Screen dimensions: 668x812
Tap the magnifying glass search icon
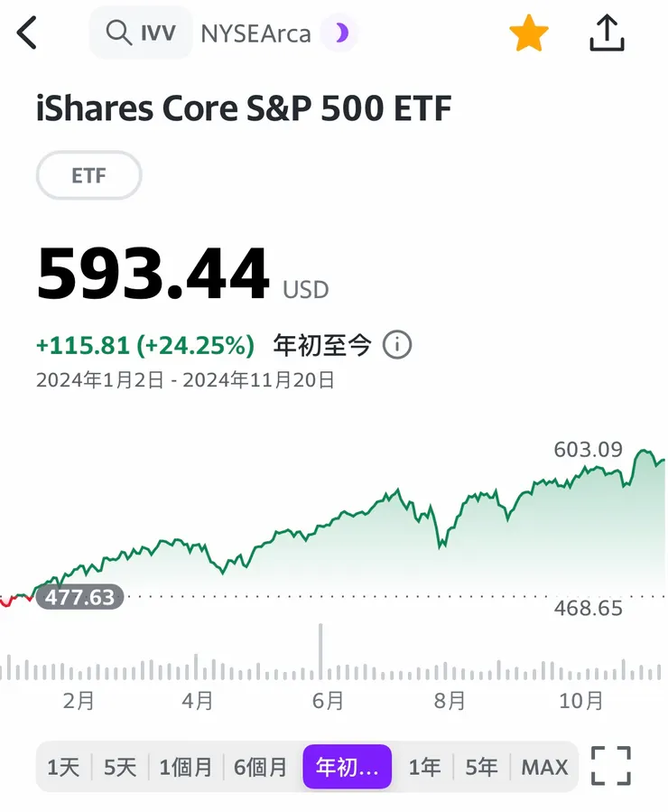118,32
